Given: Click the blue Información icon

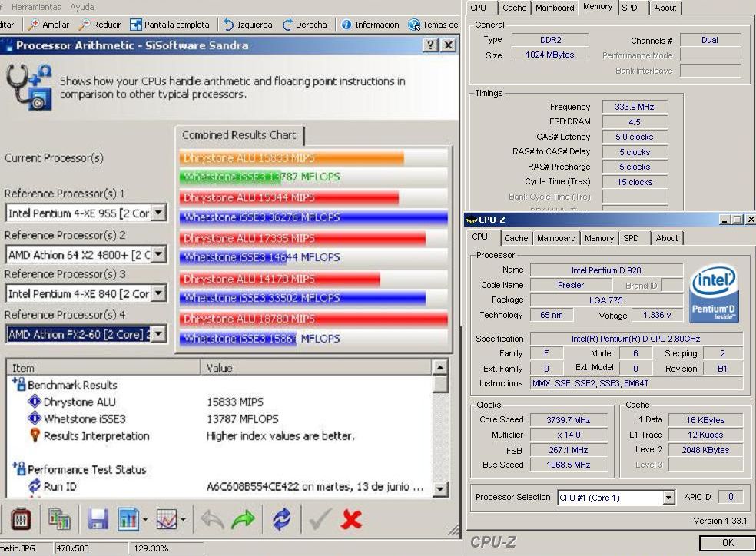Looking at the screenshot, I should click(346, 25).
